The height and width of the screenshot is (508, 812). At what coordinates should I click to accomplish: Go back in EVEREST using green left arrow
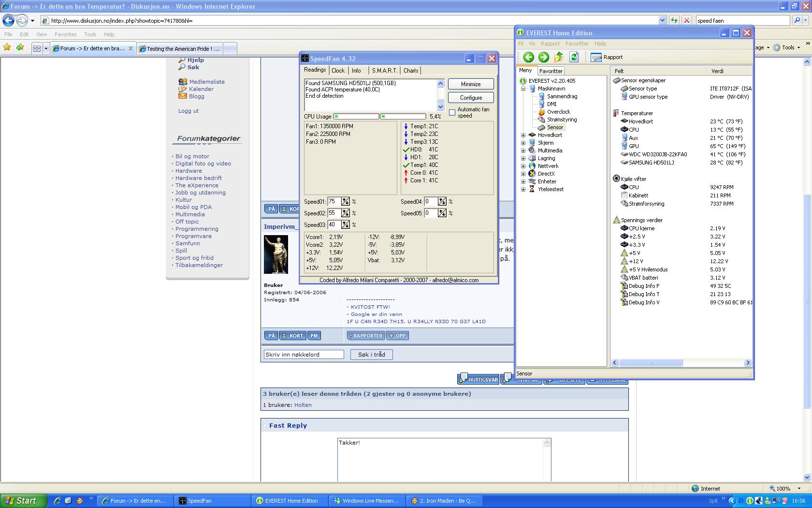pos(528,57)
